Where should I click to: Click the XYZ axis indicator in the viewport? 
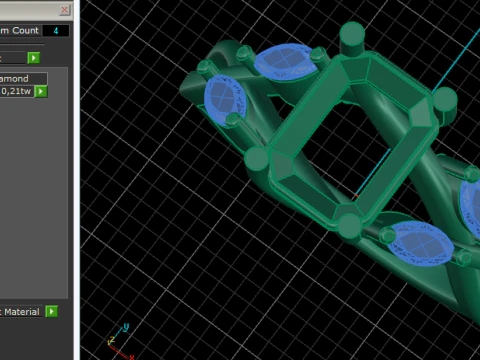click(x=120, y=342)
